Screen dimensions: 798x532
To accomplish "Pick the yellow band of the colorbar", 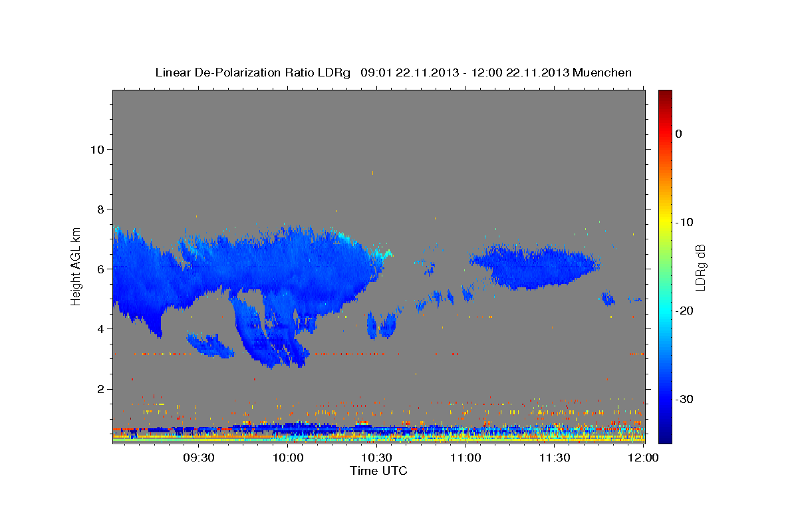I will click(x=664, y=222).
